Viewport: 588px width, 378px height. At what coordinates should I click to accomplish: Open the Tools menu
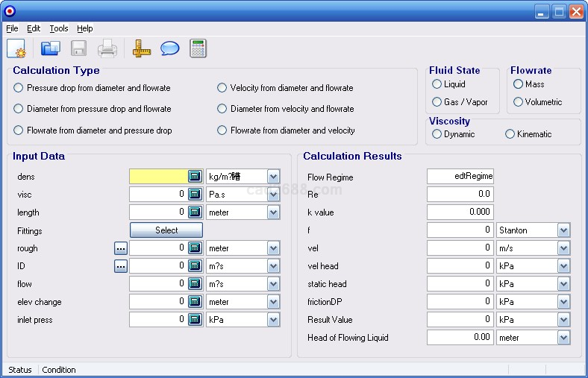click(59, 28)
